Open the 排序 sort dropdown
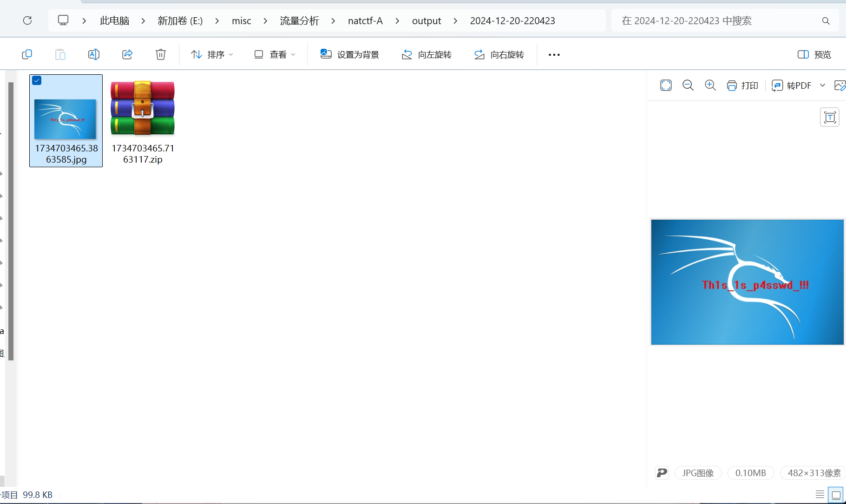This screenshot has height=504, width=846. [212, 55]
